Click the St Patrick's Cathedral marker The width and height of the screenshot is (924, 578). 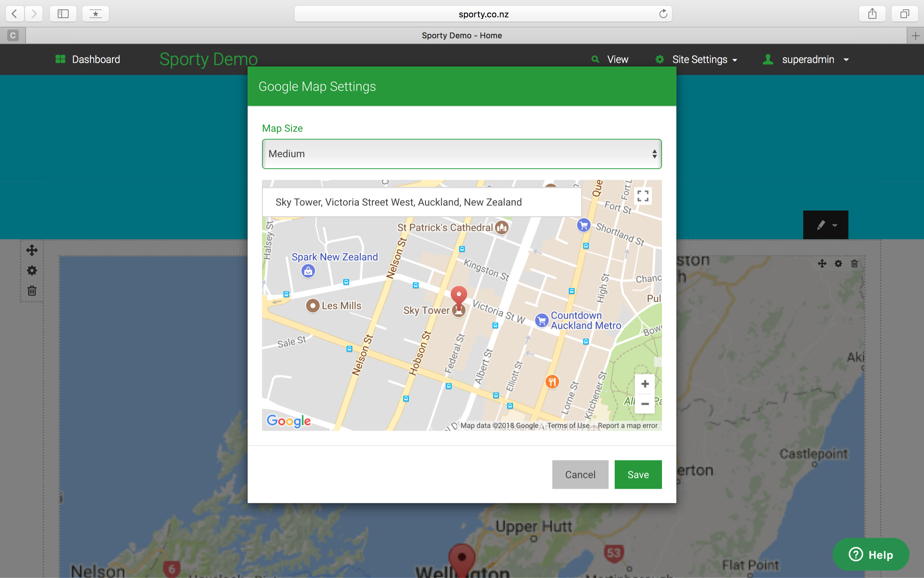click(502, 228)
